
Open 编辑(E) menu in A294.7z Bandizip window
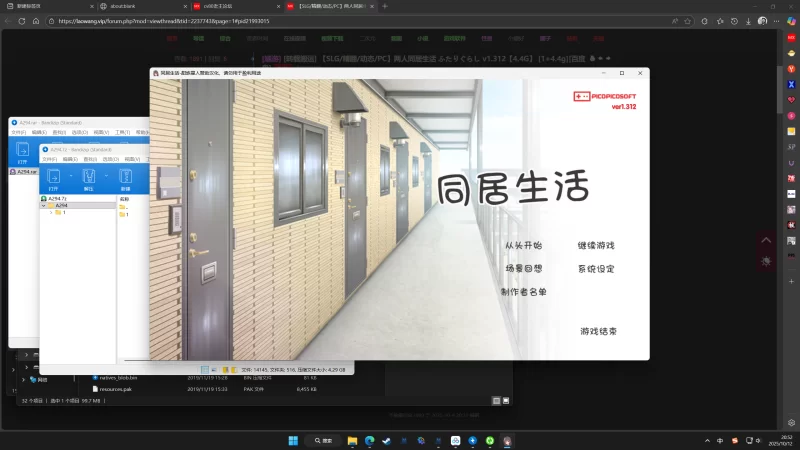point(70,159)
